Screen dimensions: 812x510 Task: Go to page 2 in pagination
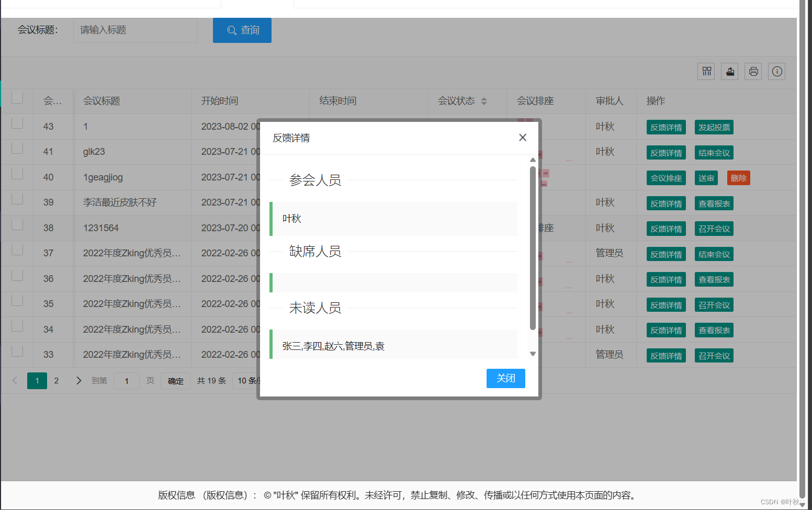[x=57, y=381]
